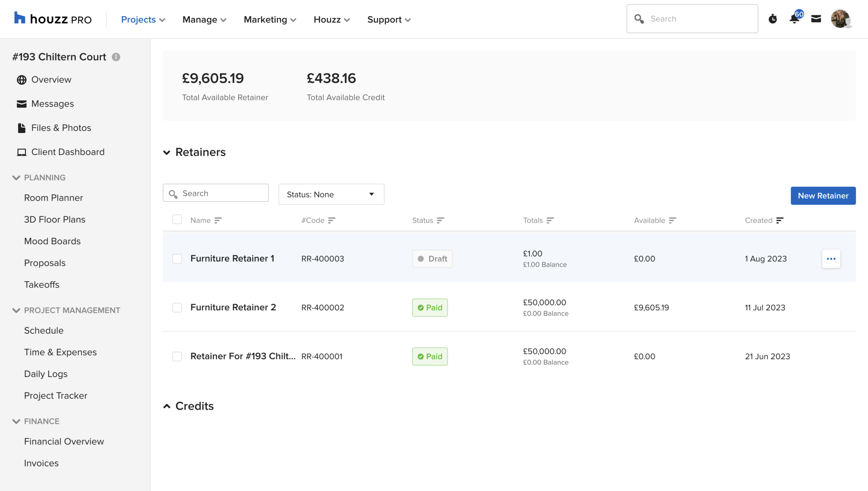Collapse the Retainers section
This screenshot has width=868, height=491.
[166, 152]
